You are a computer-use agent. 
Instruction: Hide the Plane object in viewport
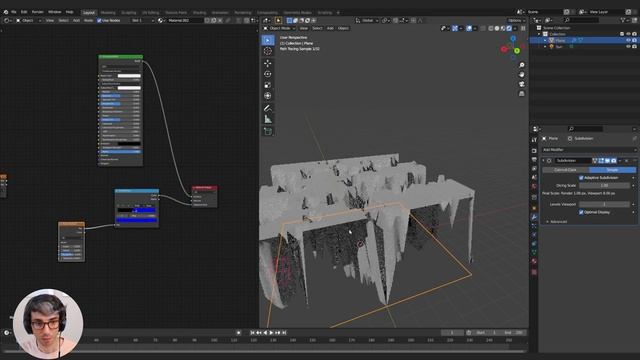click(629, 40)
